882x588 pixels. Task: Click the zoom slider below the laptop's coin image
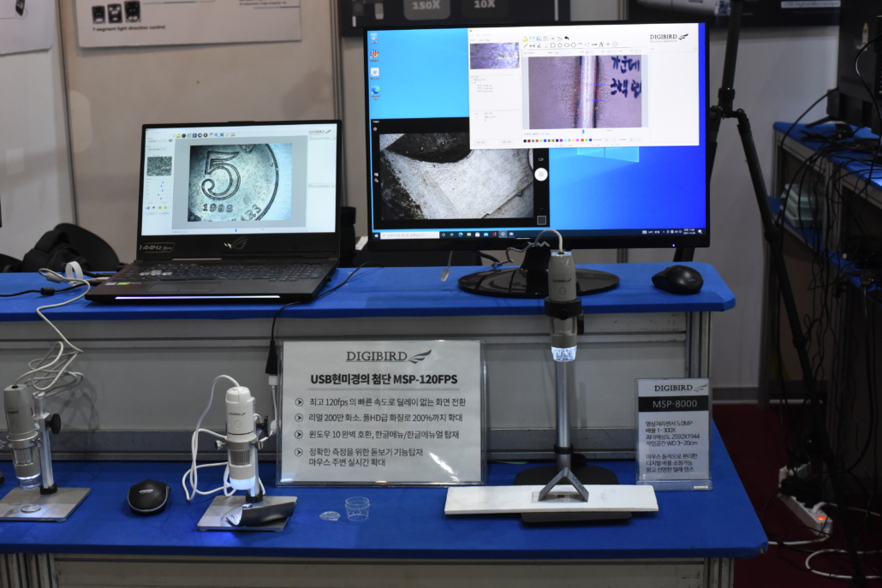pos(236,230)
